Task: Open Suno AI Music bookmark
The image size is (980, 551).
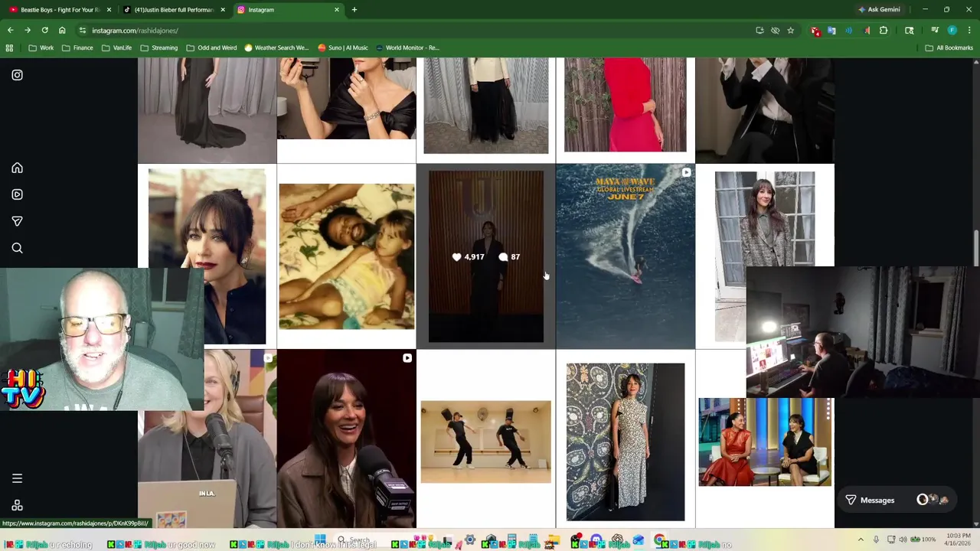Action: [343, 47]
